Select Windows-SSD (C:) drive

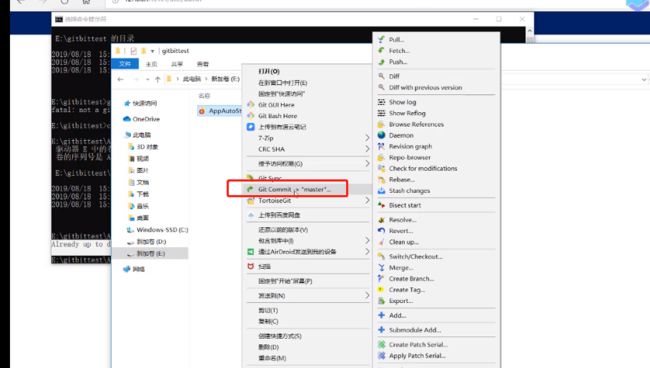click(157, 230)
